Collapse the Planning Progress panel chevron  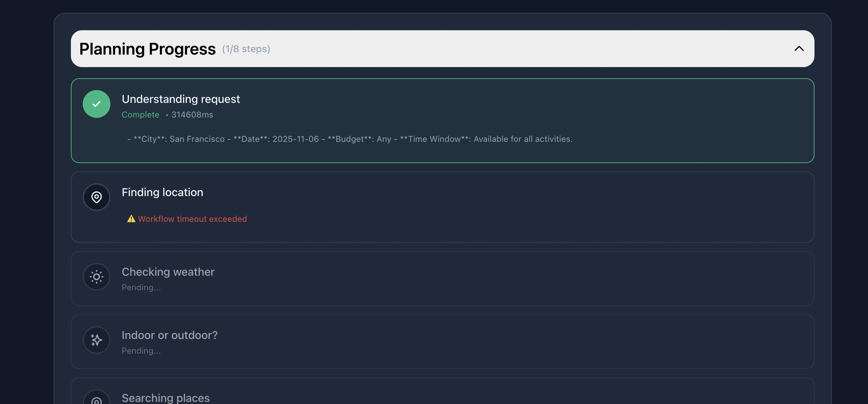tap(799, 49)
